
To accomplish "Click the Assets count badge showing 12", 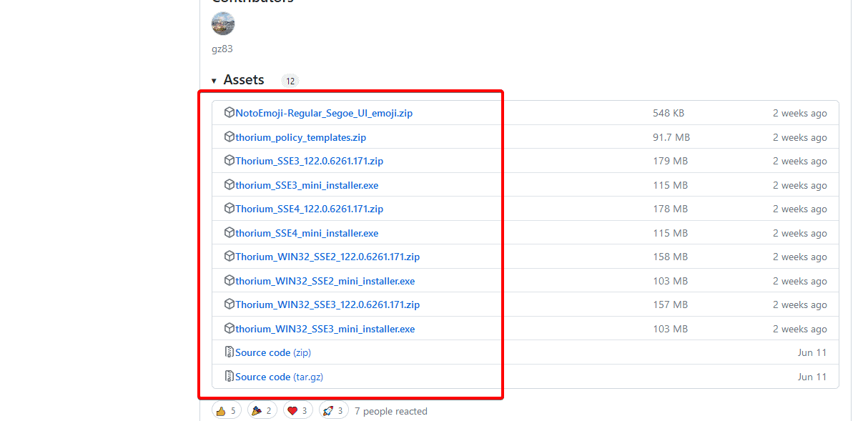I will click(x=290, y=81).
